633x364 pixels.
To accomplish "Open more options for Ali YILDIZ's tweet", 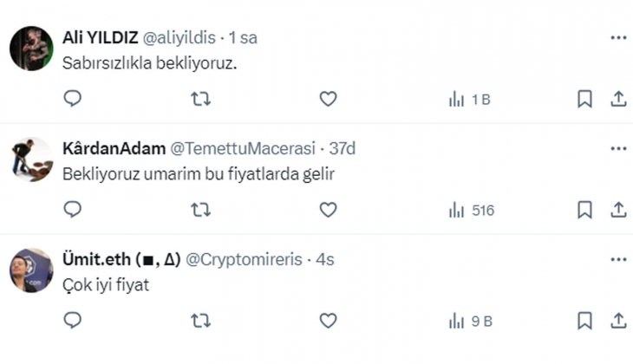I will tap(618, 38).
